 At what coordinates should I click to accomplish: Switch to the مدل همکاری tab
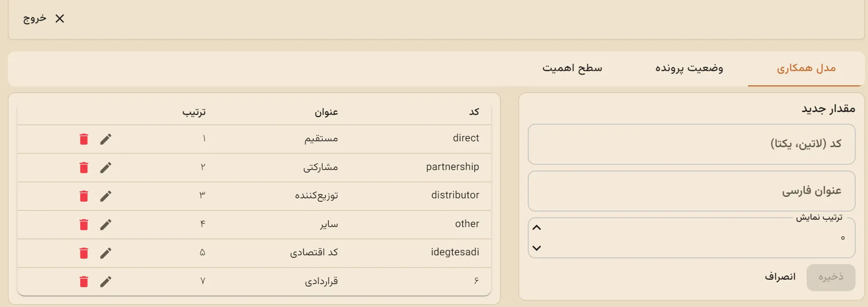point(806,68)
